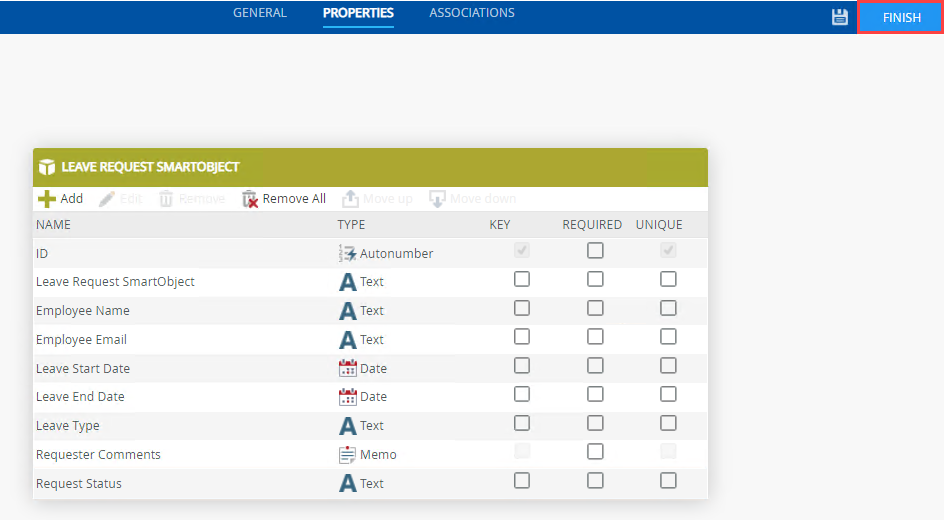Select the Leave Start Date property
This screenshot has width=944, height=520.
82,368
